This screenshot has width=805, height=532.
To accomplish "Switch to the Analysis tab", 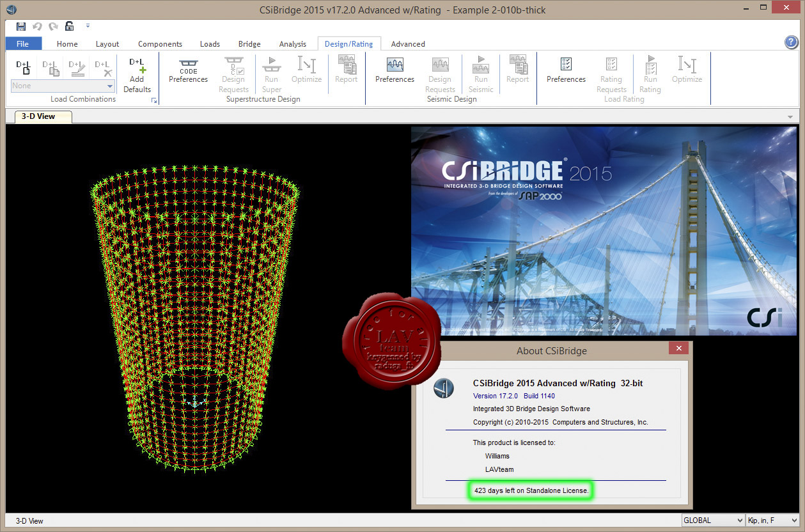I will (293, 44).
